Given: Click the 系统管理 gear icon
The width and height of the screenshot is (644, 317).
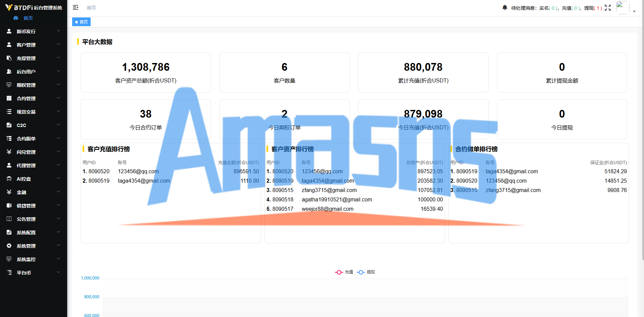Looking at the screenshot, I should click(x=9, y=246).
